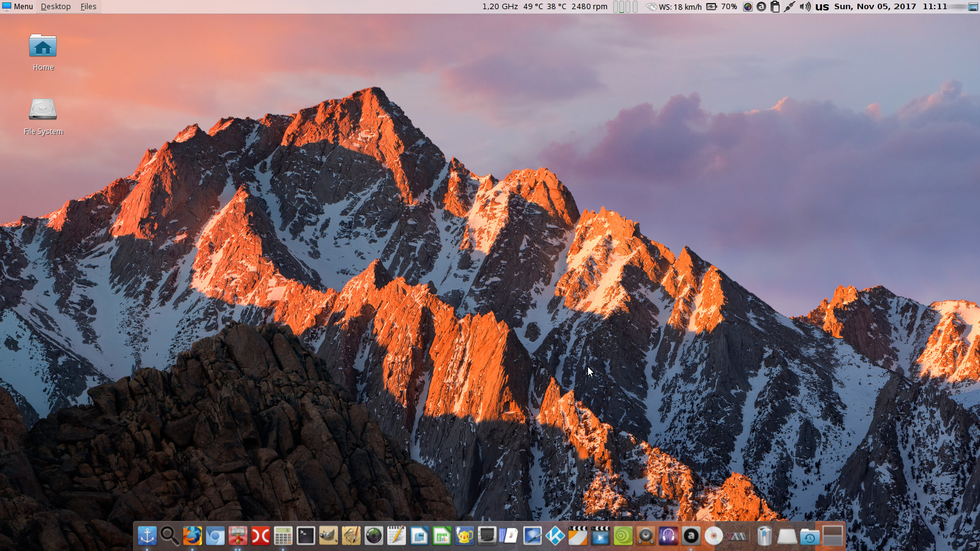Click the circled 'a' tray icon
This screenshot has width=980, height=551.
click(x=761, y=7)
